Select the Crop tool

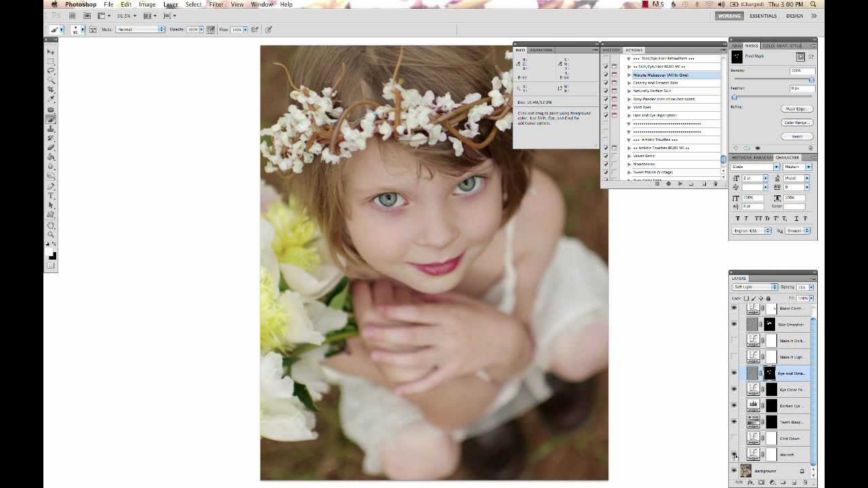coord(51,89)
